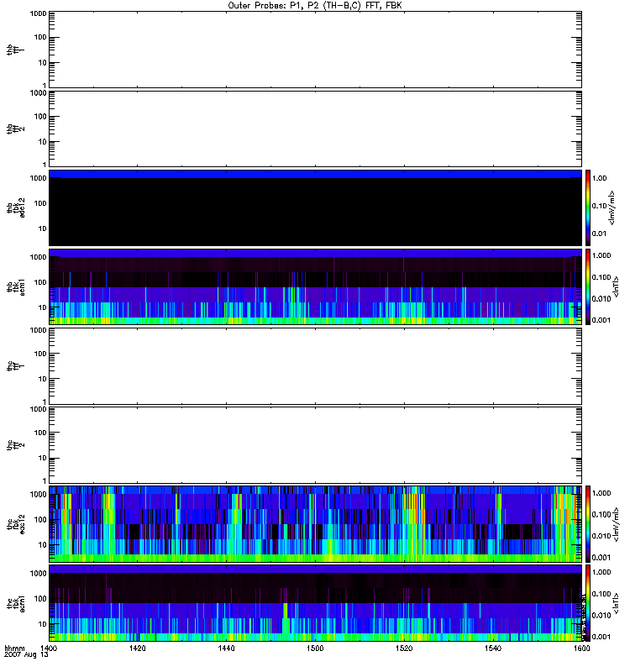Click the plot title 'Outer Probes: P1, P2'
The height and width of the screenshot is (672, 630).
[315, 4]
